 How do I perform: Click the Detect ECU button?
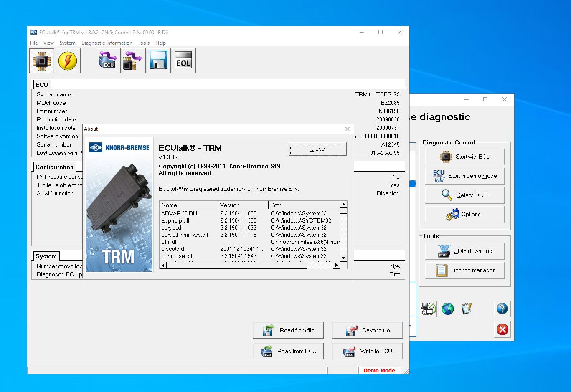[464, 195]
